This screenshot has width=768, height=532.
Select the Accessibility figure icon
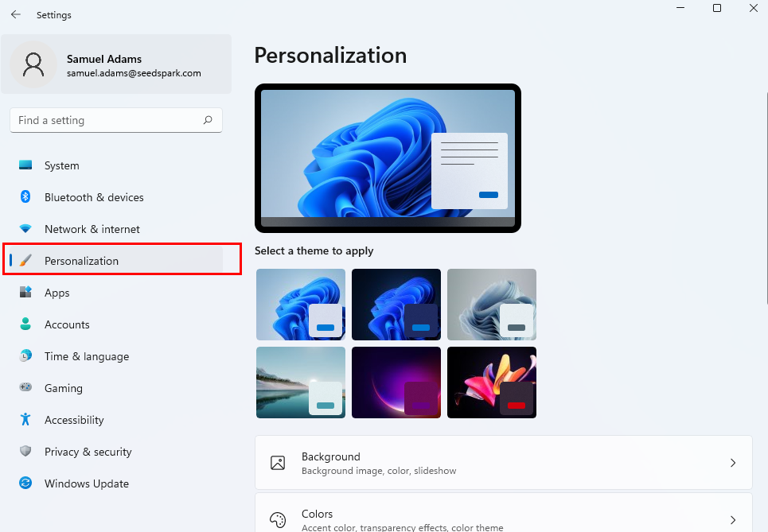(25, 419)
